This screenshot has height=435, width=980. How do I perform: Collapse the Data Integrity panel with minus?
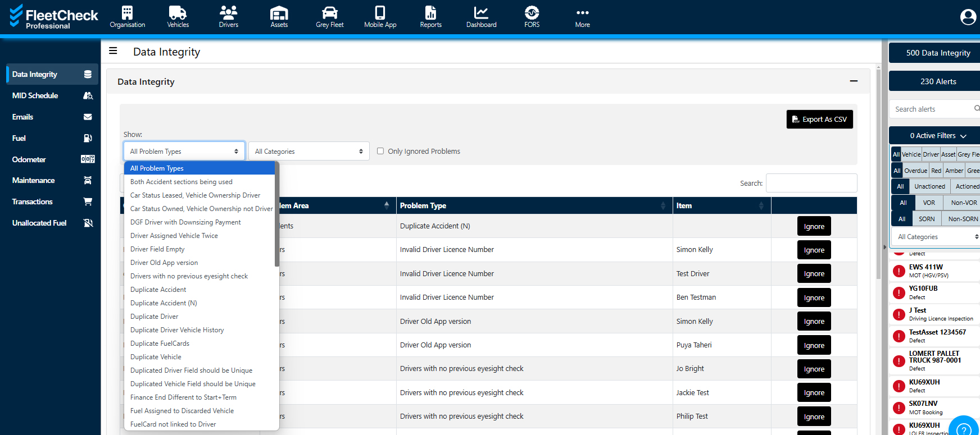pyautogui.click(x=854, y=81)
